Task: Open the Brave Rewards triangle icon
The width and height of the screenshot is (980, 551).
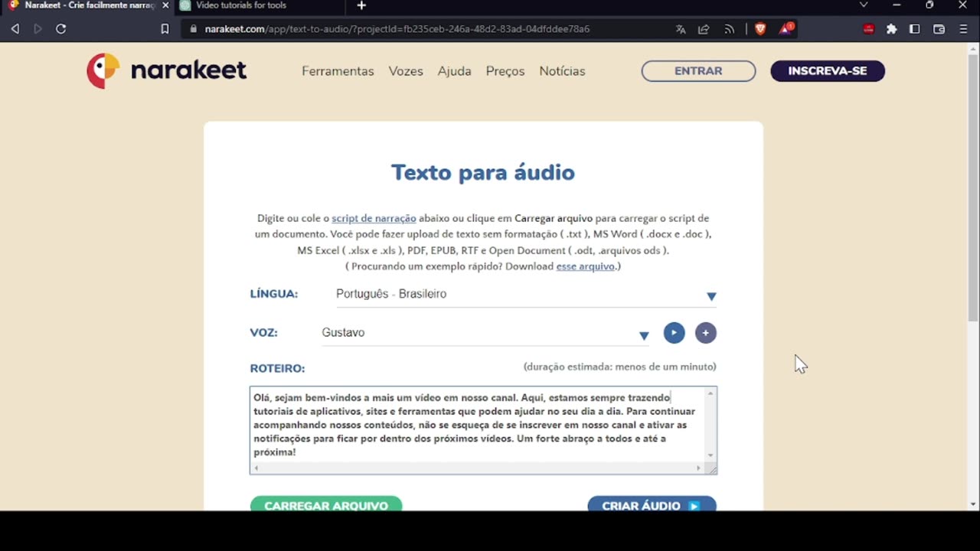Action: click(x=786, y=29)
